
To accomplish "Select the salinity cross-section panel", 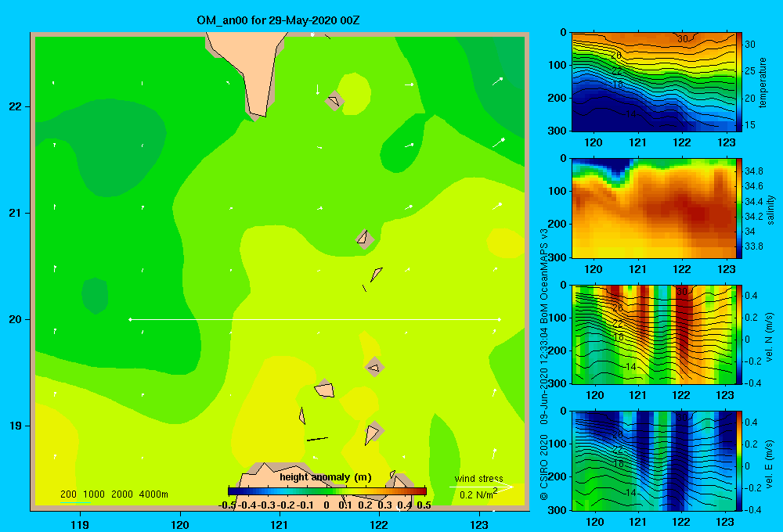I will [x=654, y=209].
